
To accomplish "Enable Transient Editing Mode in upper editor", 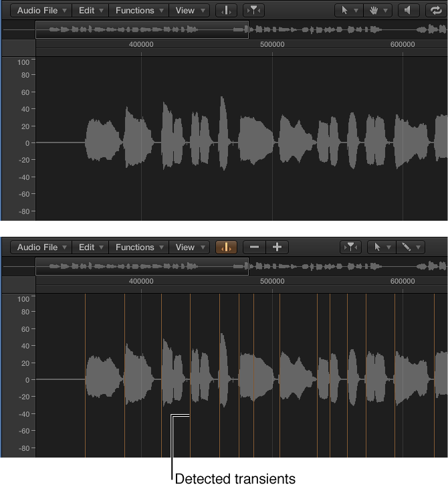I will [226, 11].
